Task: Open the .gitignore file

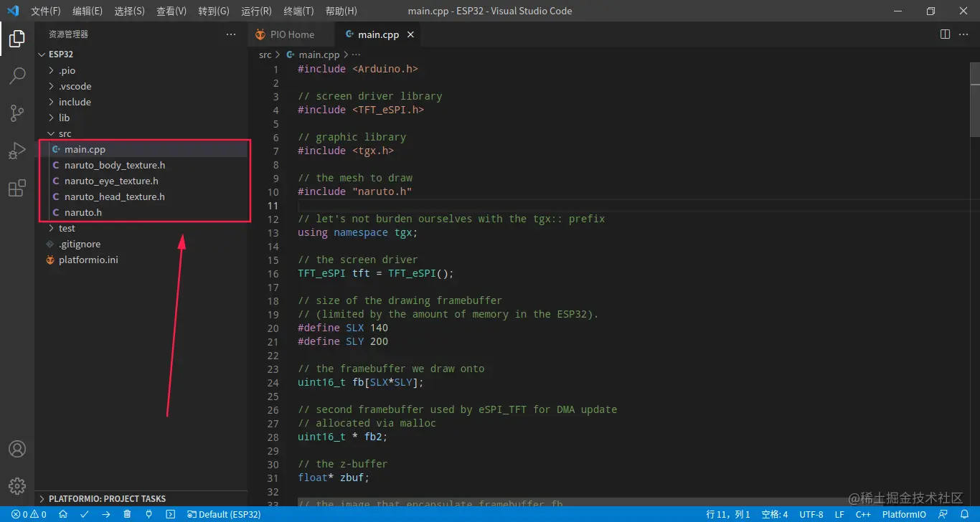Action: (142, 244)
